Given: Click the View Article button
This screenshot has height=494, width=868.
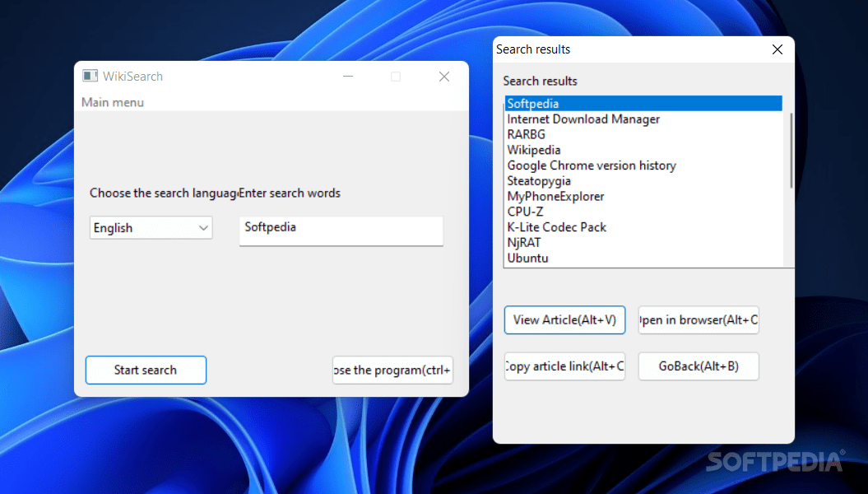Looking at the screenshot, I should (564, 320).
